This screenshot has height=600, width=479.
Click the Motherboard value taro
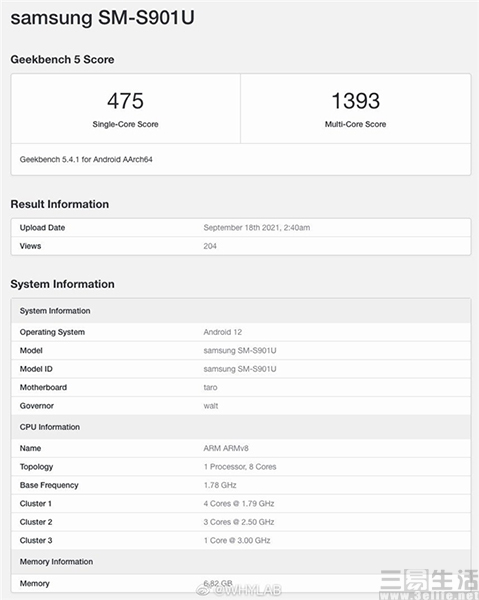click(x=210, y=387)
